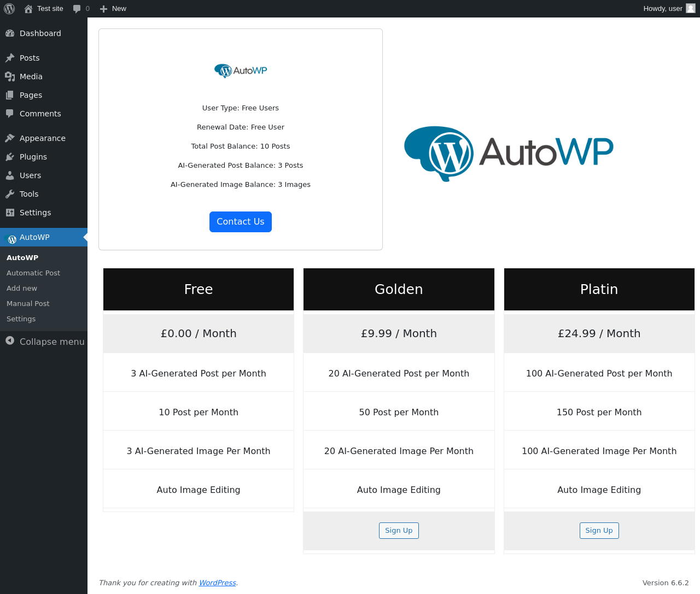This screenshot has width=700, height=594.
Task: Click the £9.99 / Month price
Action: tap(399, 333)
